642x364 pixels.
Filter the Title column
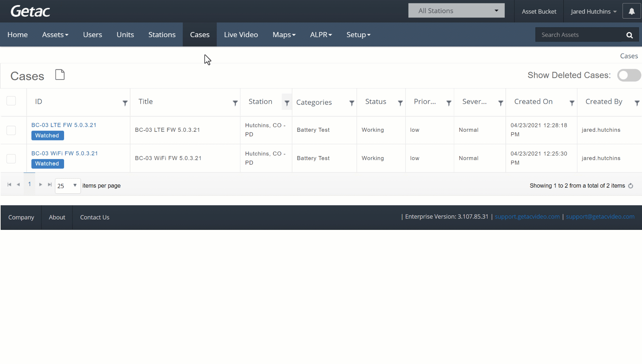click(235, 103)
